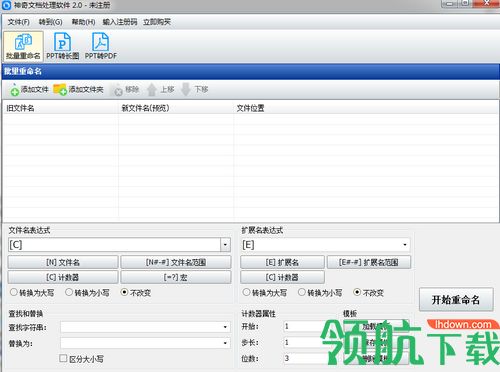Insert [C] 计数器 in extension expression

282,277
